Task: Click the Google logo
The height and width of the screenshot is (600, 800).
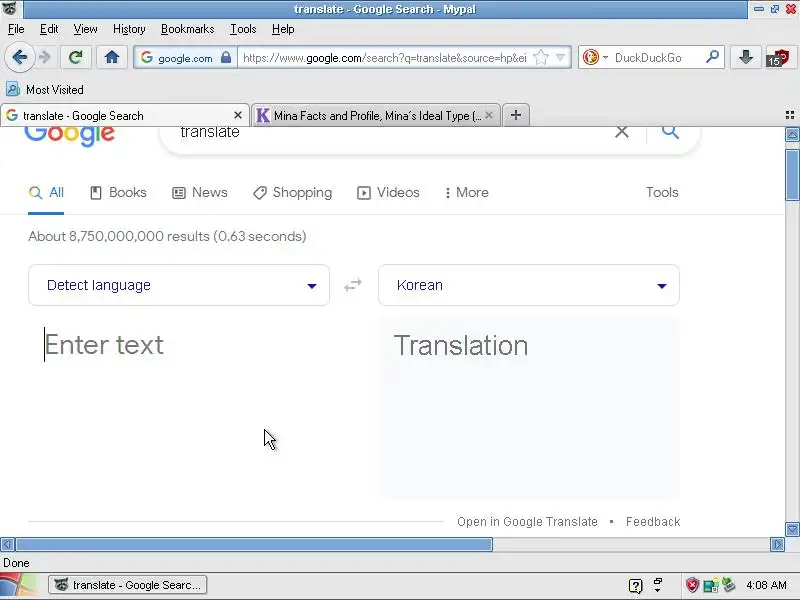Action: 69,135
